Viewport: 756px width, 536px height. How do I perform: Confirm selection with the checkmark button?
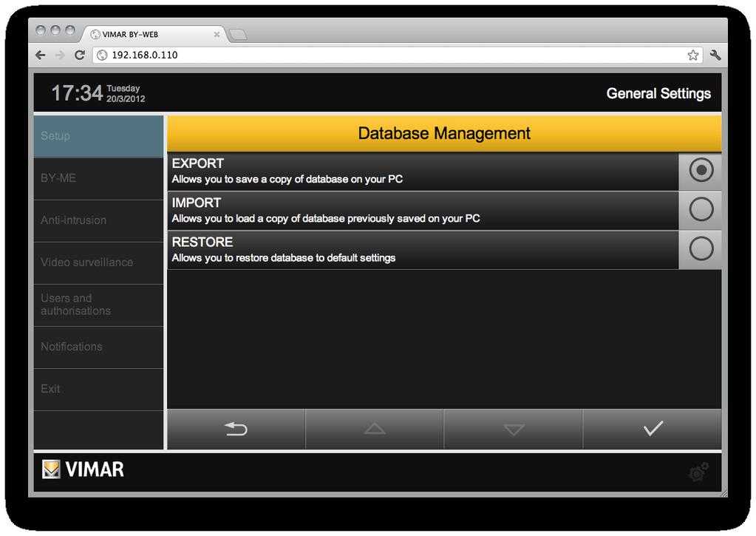point(653,429)
